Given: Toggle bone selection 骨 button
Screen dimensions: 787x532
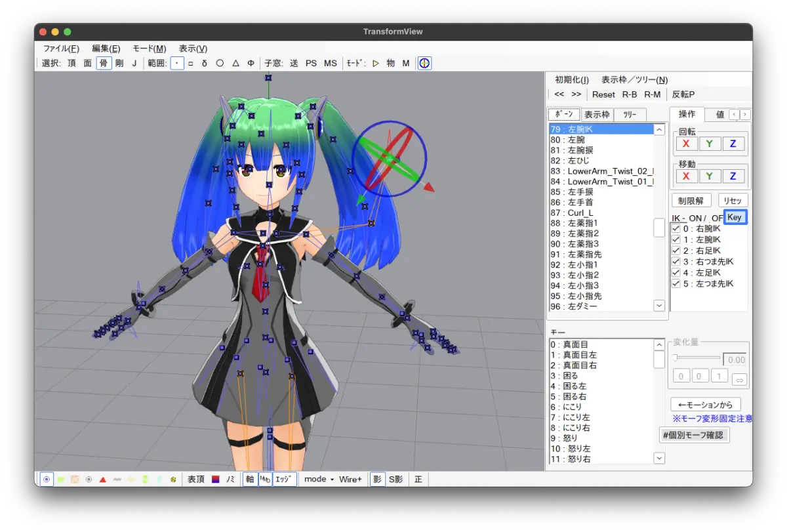Looking at the screenshot, I should (104, 63).
